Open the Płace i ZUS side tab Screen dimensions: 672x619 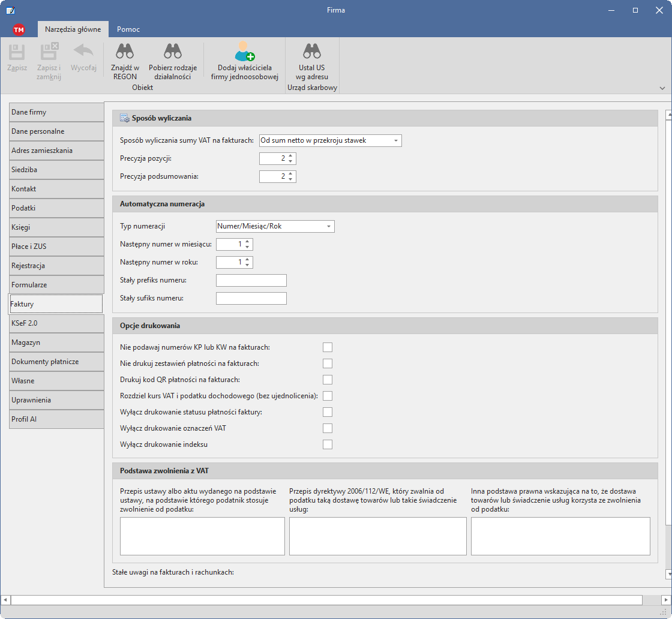[x=56, y=247]
